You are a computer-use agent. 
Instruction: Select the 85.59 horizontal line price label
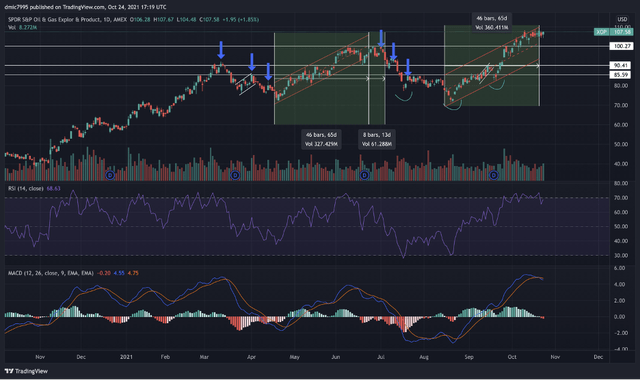pyautogui.click(x=621, y=75)
